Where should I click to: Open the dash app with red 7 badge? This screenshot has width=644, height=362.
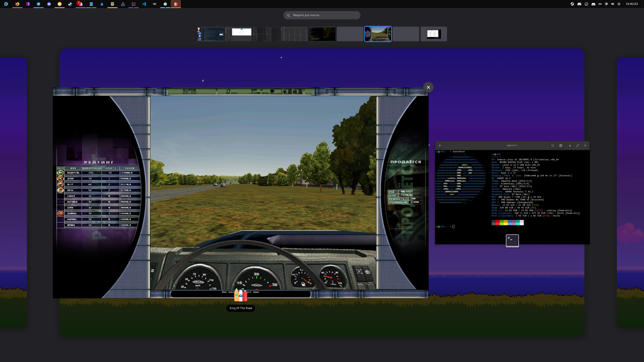pos(80,4)
